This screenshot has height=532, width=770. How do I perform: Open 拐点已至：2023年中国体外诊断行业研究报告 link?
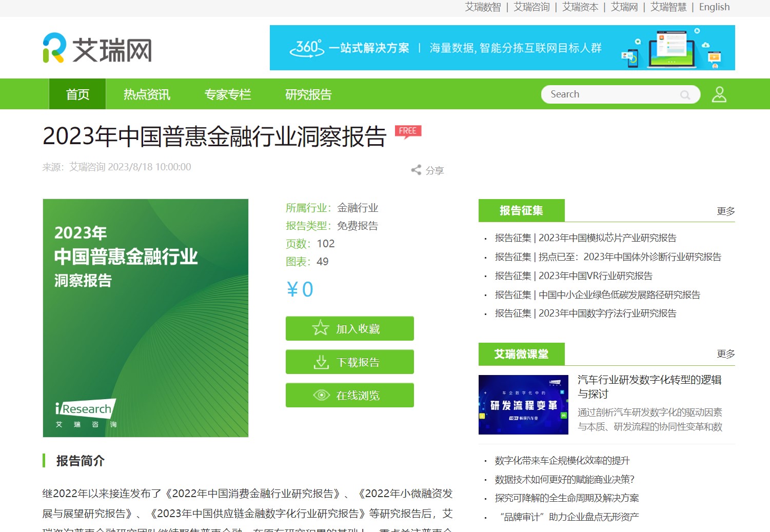click(x=608, y=257)
